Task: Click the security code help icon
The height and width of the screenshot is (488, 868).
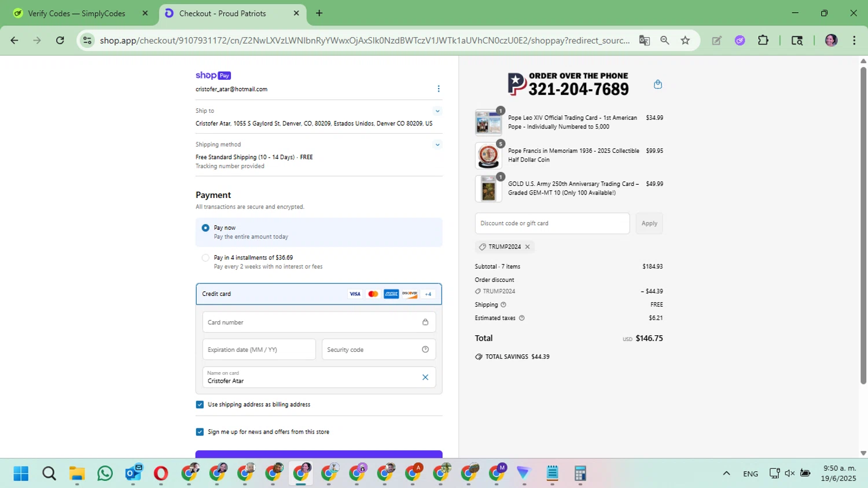Action: [425, 350]
